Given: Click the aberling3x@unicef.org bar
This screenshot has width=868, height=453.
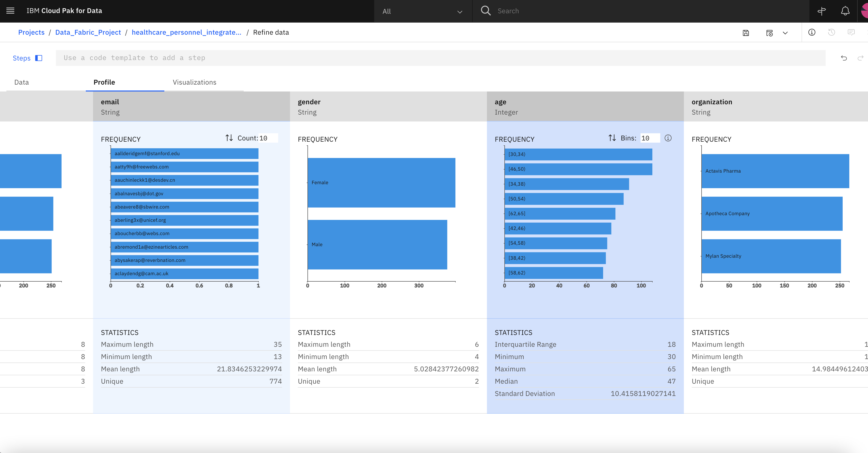Looking at the screenshot, I should pos(184,220).
